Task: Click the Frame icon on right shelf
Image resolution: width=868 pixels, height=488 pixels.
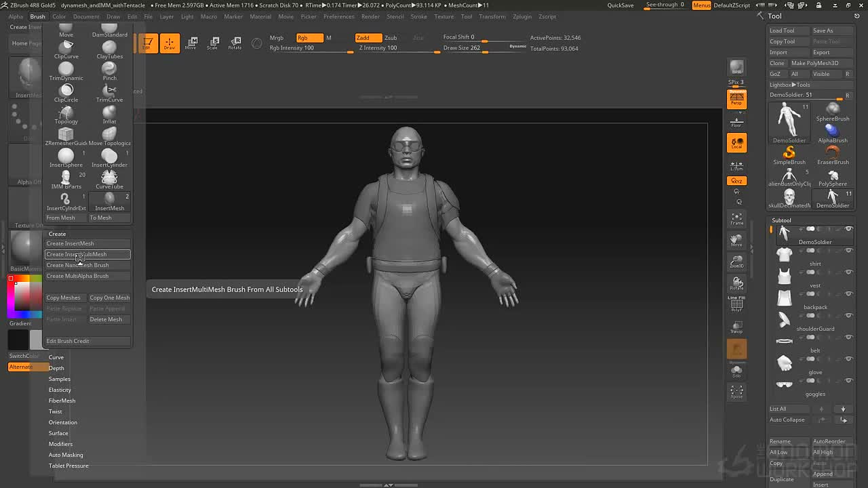Action: pos(737,219)
